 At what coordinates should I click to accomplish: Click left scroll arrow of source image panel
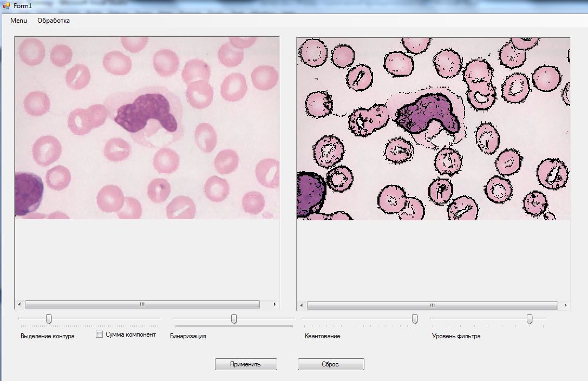pos(19,305)
